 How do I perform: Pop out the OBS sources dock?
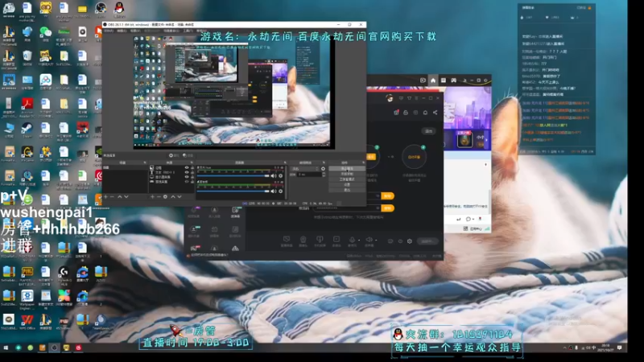[192, 162]
